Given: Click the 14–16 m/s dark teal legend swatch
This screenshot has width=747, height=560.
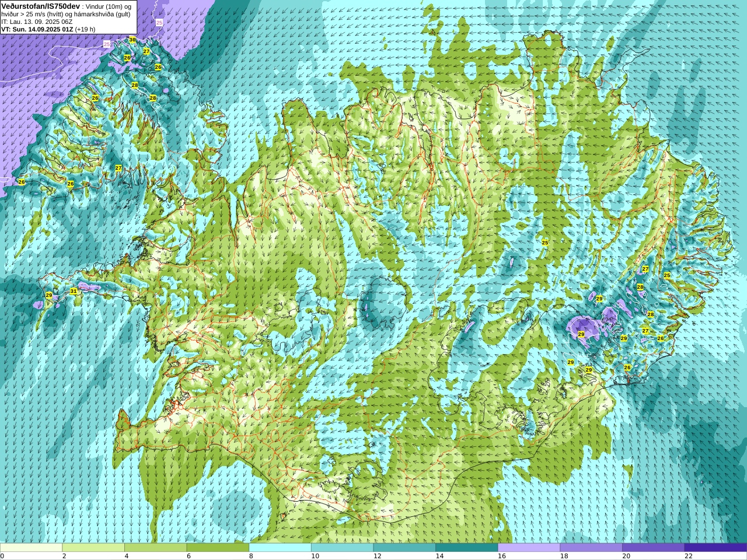Looking at the screenshot, I should [x=467, y=547].
